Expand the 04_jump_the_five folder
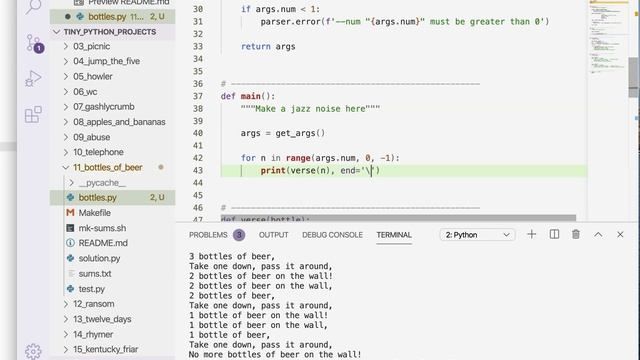The width and height of the screenshot is (640, 360). coord(66,61)
